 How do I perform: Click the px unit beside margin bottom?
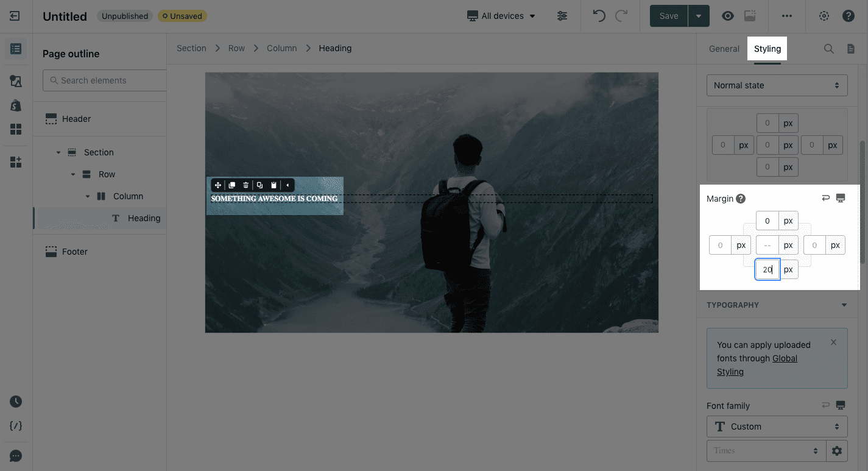click(789, 269)
